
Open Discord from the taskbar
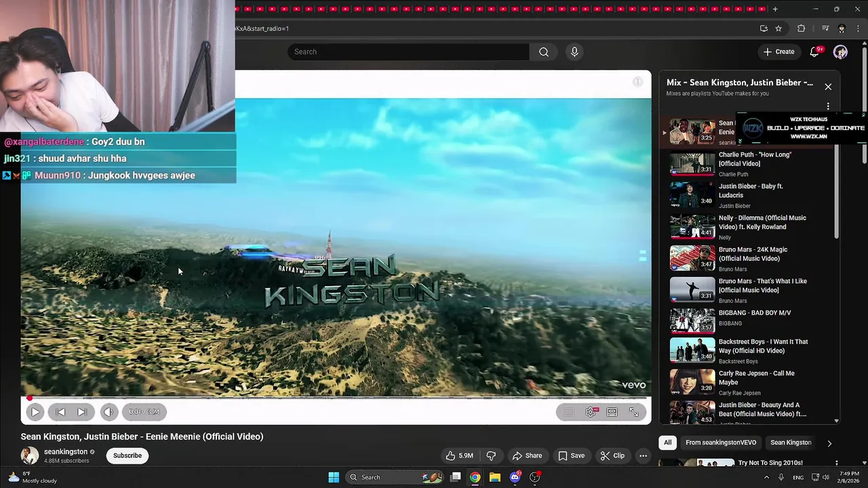pyautogui.click(x=515, y=477)
